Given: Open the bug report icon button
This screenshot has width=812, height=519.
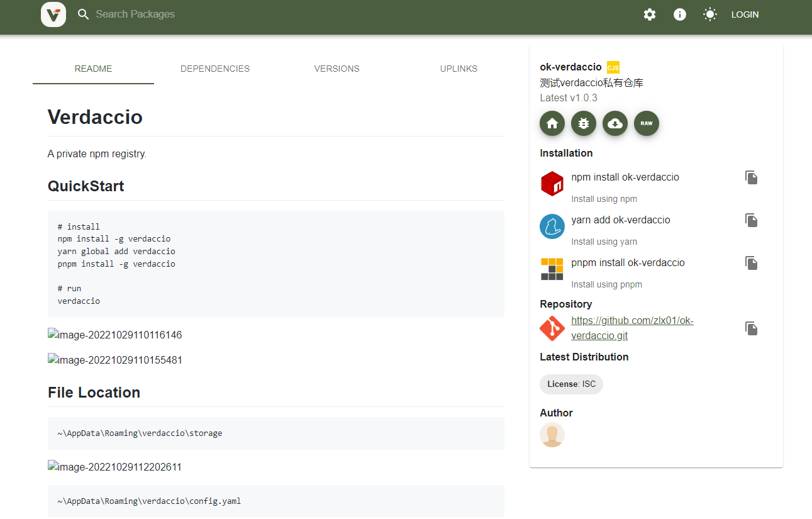Looking at the screenshot, I should pyautogui.click(x=584, y=123).
